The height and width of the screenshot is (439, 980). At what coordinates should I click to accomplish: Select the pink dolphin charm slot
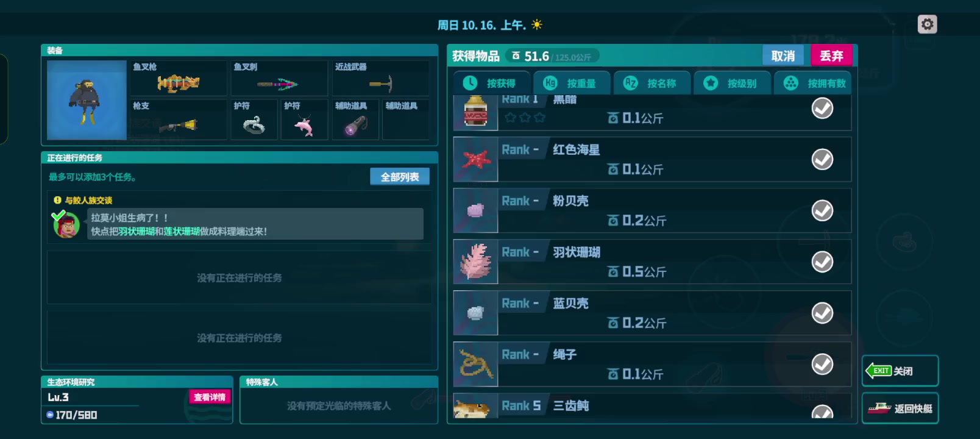tap(304, 120)
